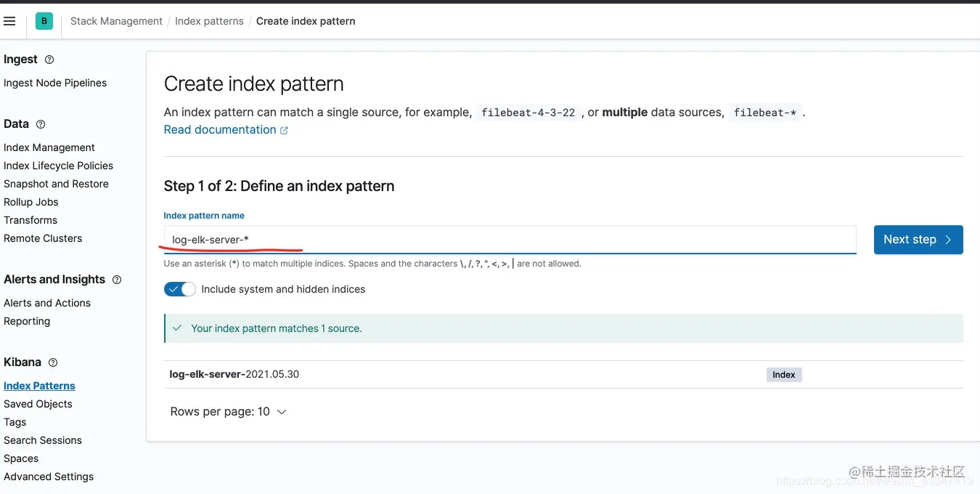Viewport: 980px width, 494px height.
Task: Open Saved Objects page
Action: pos(38,404)
